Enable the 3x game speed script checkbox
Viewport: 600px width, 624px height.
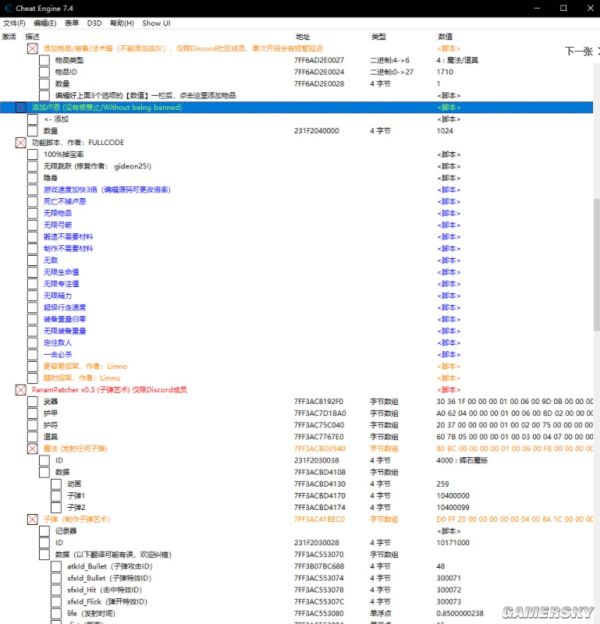point(33,190)
